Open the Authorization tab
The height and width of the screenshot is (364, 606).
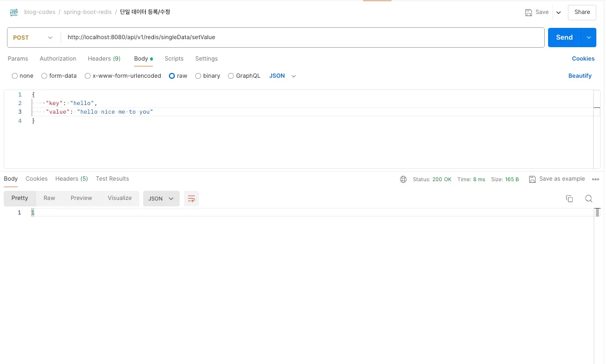(x=58, y=59)
